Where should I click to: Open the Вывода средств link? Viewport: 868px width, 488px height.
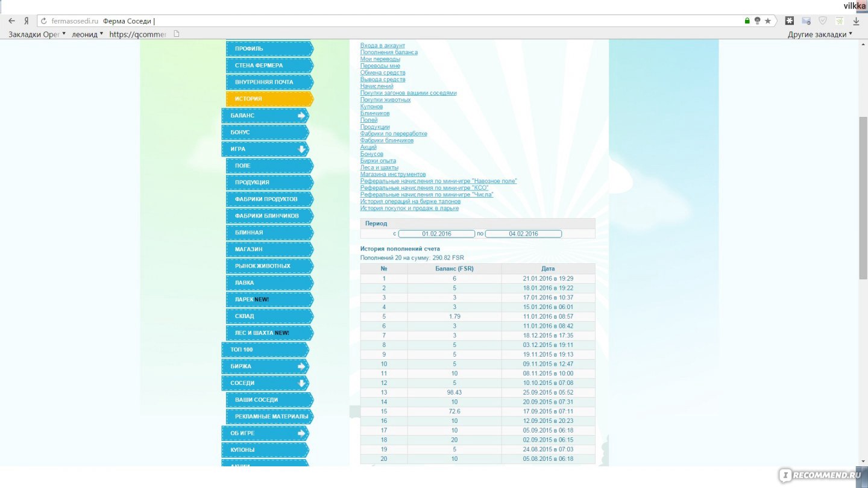tap(383, 80)
